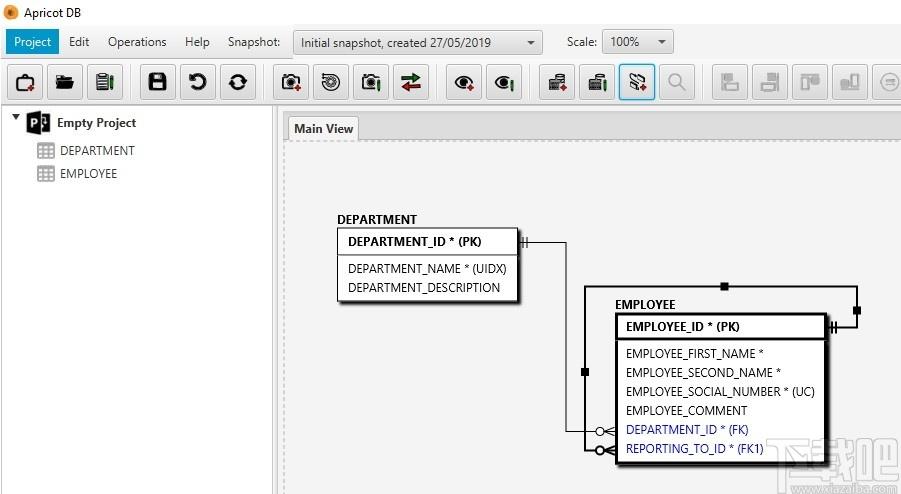Open the Snapshot dropdown list
The height and width of the screenshot is (494, 901).
418,43
